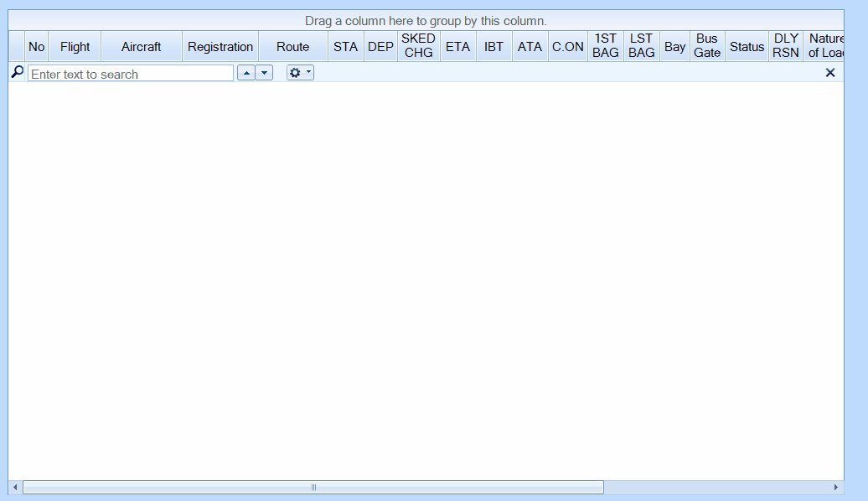This screenshot has width=868, height=501.
Task: Click the LST BAG column header
Action: pos(642,47)
